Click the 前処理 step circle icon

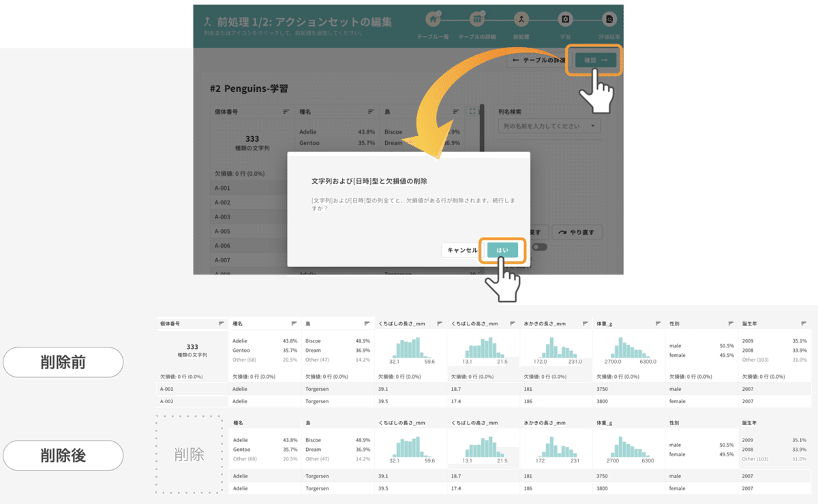click(x=521, y=19)
